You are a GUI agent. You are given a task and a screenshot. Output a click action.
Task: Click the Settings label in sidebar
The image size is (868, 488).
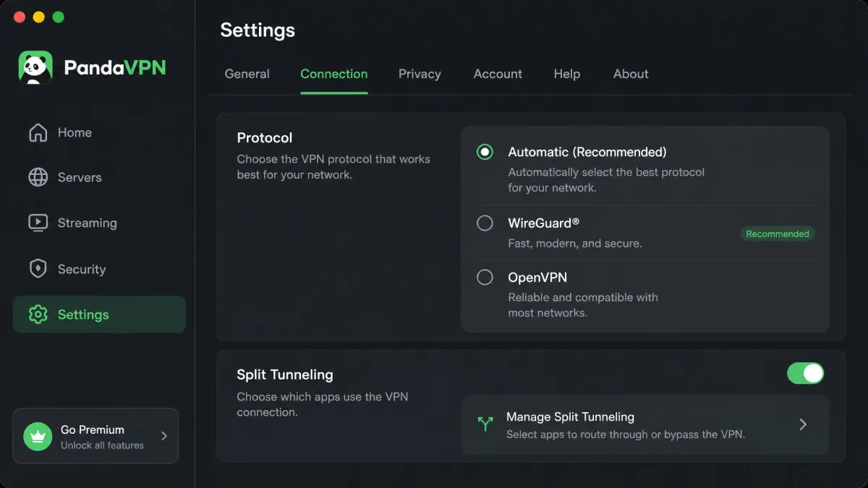[83, 314]
